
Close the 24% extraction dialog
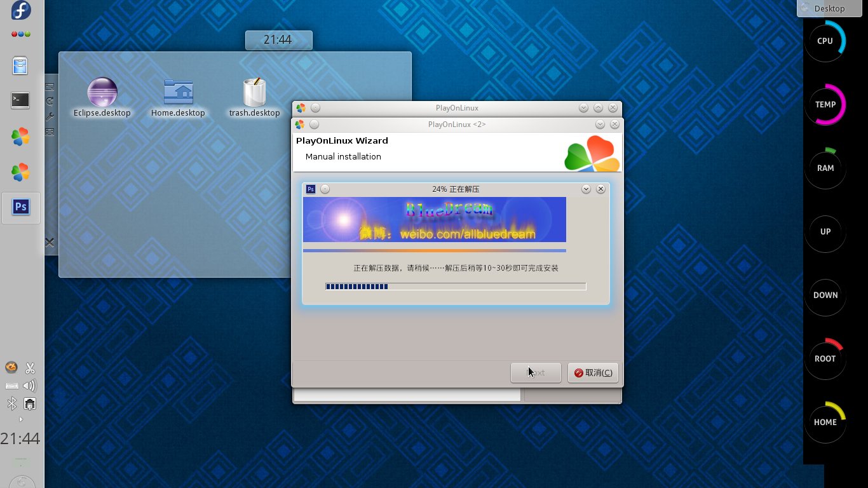click(600, 189)
